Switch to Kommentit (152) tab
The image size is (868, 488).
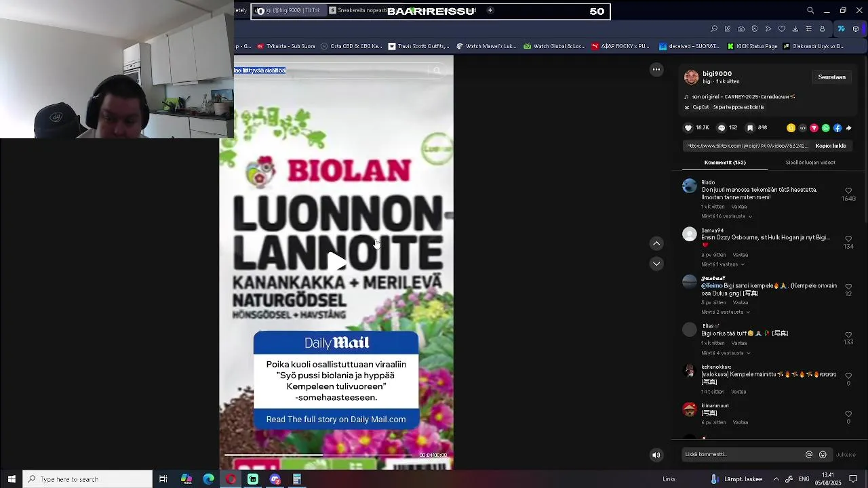[725, 163]
